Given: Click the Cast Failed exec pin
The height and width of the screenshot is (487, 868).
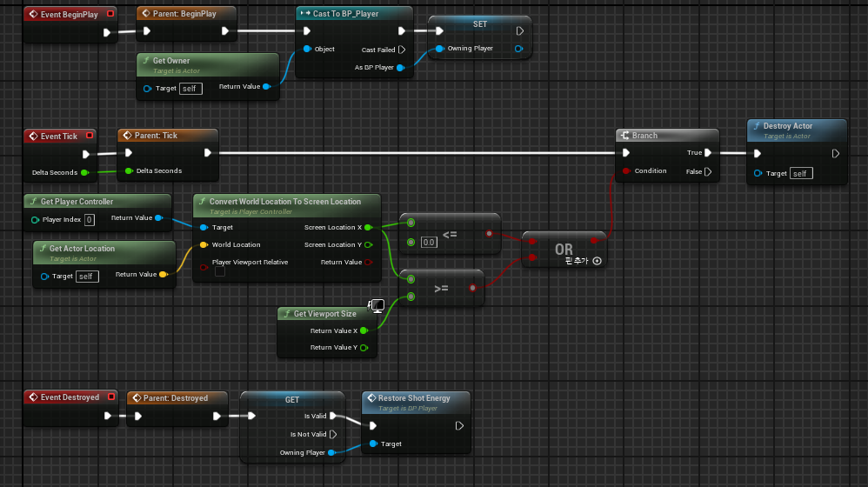Looking at the screenshot, I should (402, 50).
